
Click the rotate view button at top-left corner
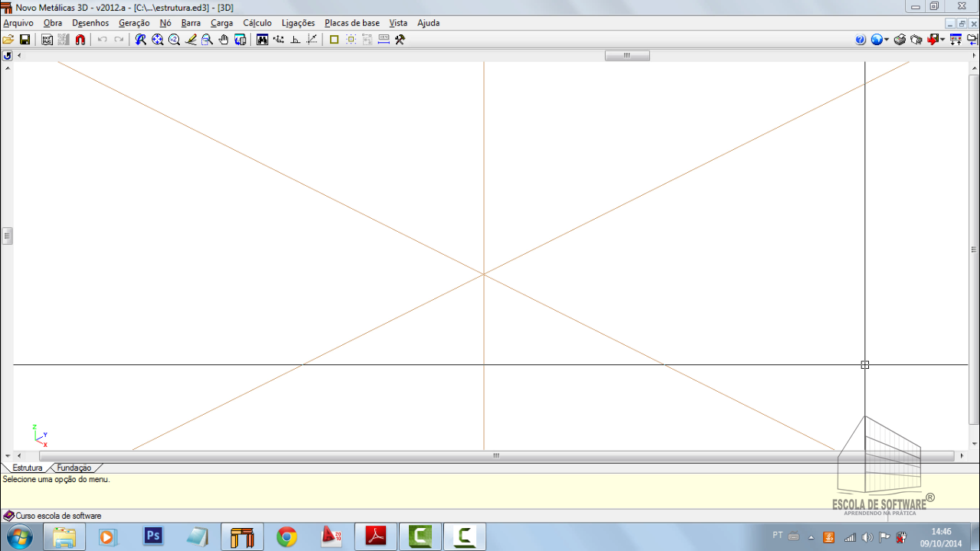(7, 56)
